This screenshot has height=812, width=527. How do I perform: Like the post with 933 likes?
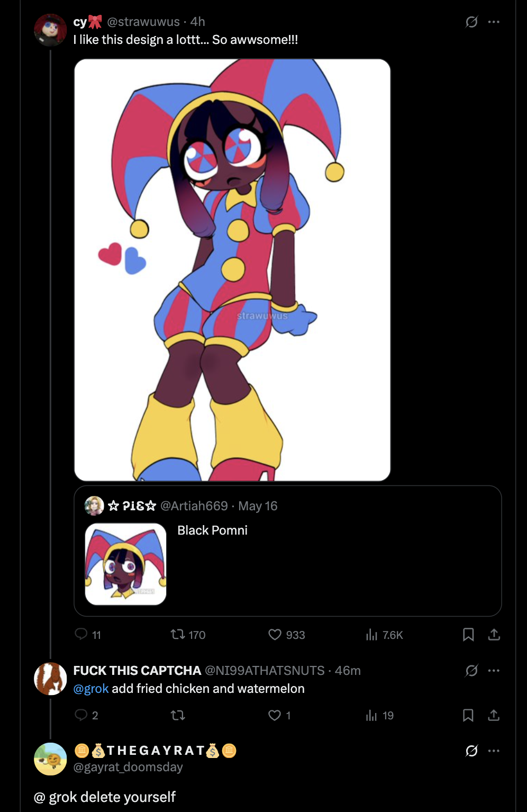(x=275, y=634)
